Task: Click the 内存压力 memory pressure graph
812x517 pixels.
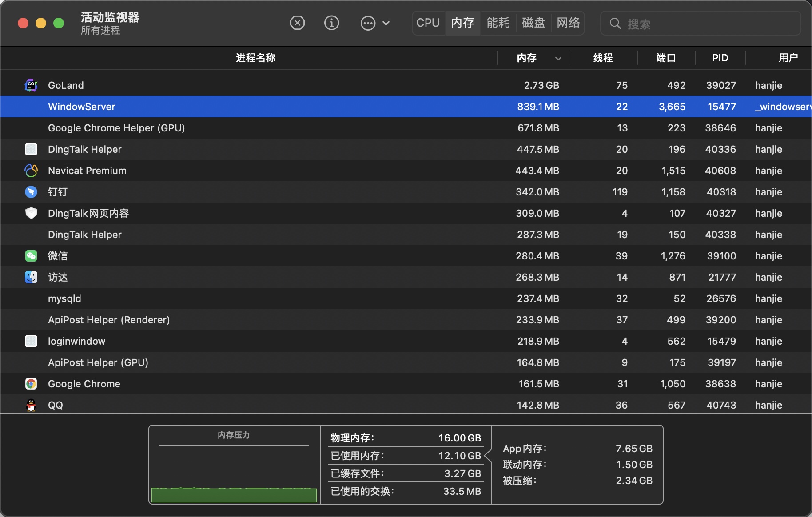Action: (x=234, y=471)
